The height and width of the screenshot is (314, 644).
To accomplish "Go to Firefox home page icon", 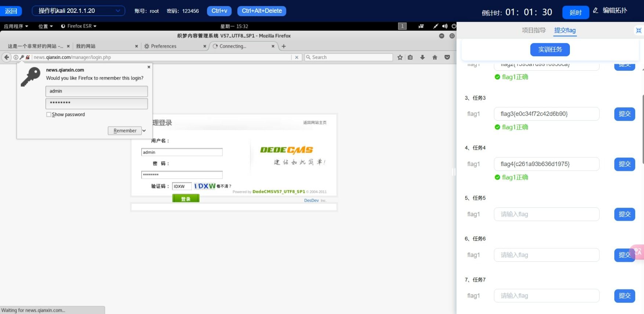I will pos(435,57).
